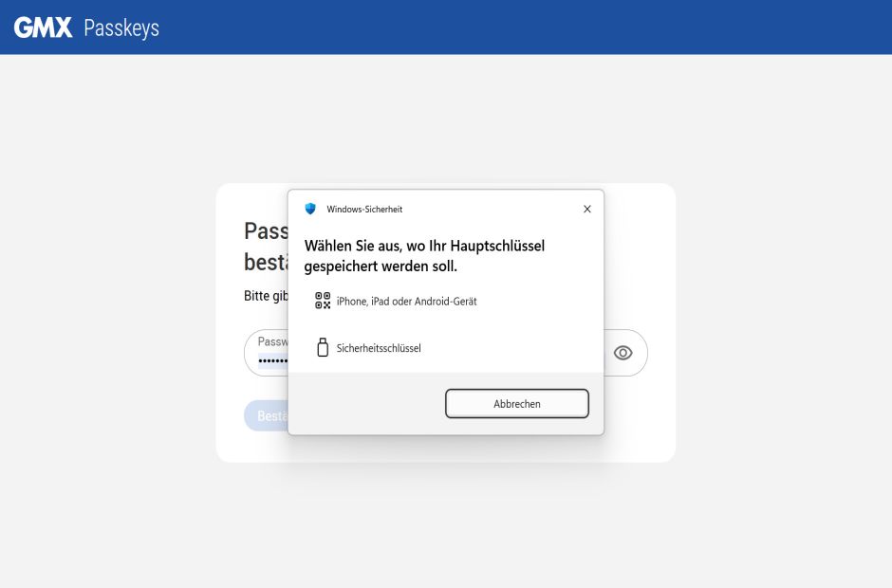Toggle password visibility with eye icon

(x=623, y=353)
